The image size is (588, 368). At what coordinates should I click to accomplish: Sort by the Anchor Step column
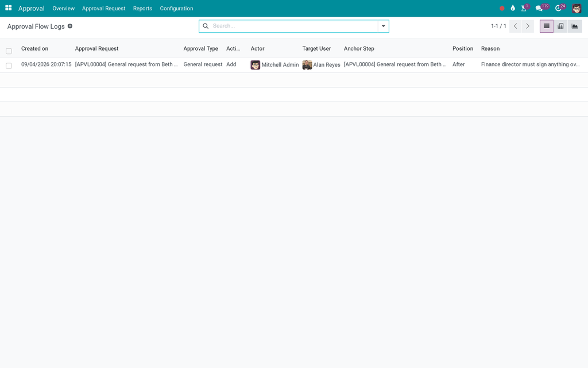[x=359, y=48]
